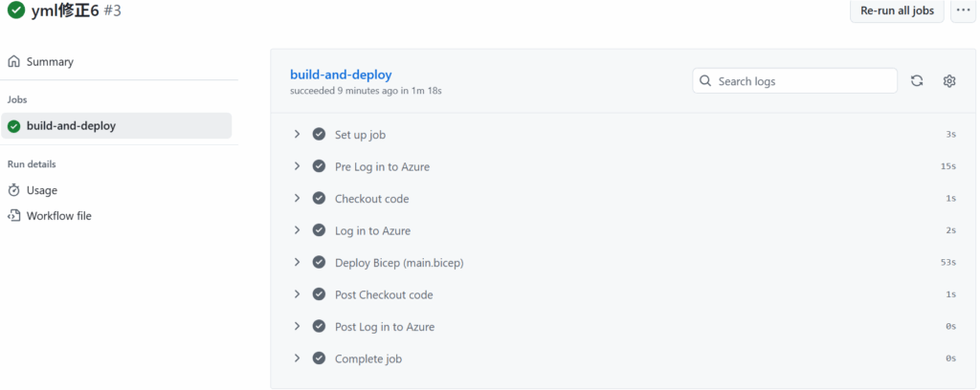This screenshot has width=980, height=390.
Task: Click the Re-run all jobs button
Action: click(897, 11)
